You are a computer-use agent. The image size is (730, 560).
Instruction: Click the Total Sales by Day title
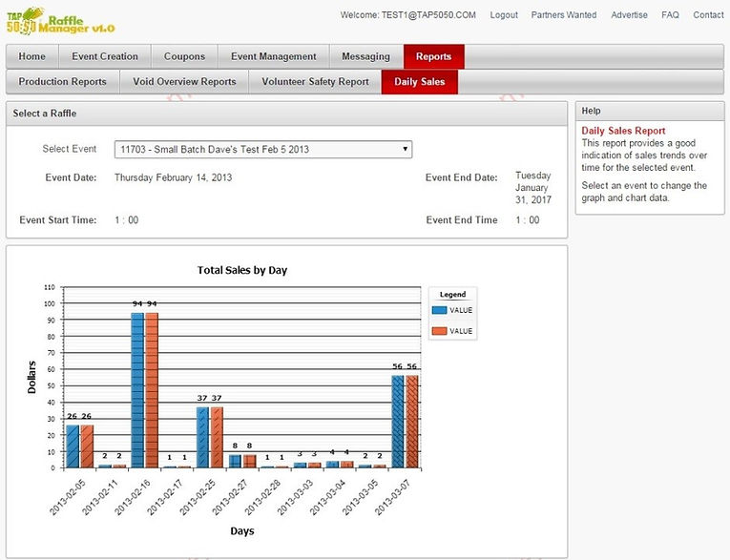point(242,270)
